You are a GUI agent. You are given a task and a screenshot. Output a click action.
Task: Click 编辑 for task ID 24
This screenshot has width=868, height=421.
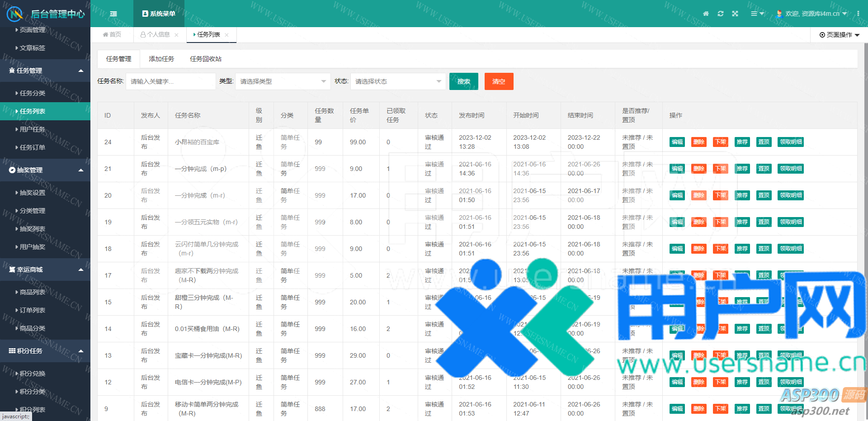pyautogui.click(x=677, y=142)
